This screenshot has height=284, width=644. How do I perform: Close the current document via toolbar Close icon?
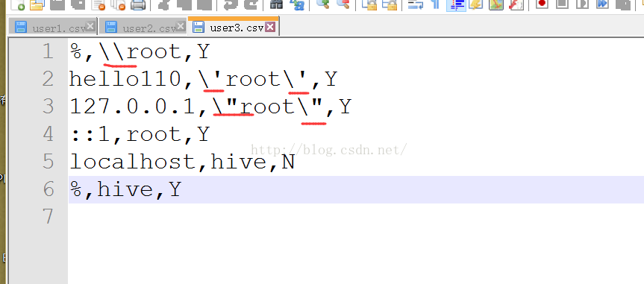[x=99, y=4]
